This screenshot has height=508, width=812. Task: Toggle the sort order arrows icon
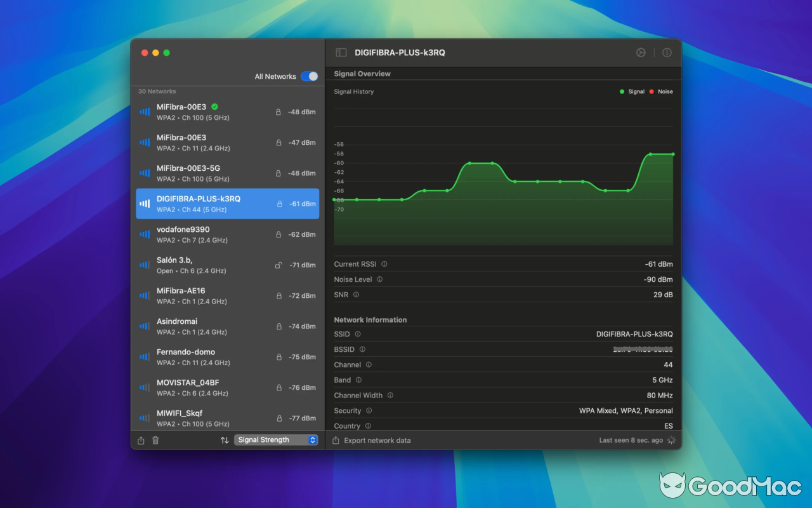[225, 440]
